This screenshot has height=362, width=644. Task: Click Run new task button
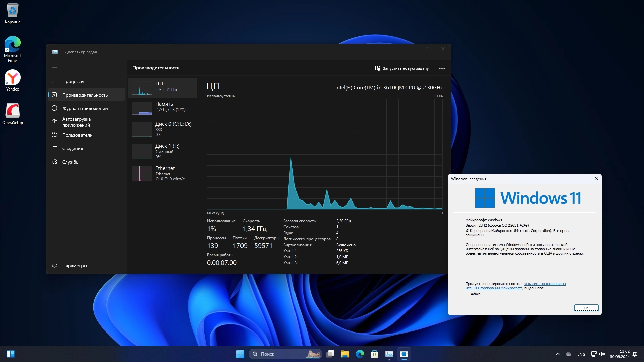(x=402, y=68)
